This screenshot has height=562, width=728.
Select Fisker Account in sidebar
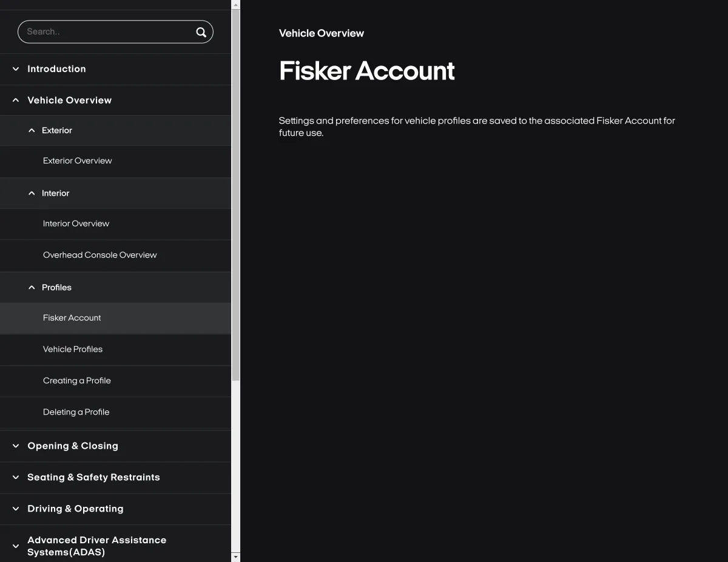(x=72, y=318)
